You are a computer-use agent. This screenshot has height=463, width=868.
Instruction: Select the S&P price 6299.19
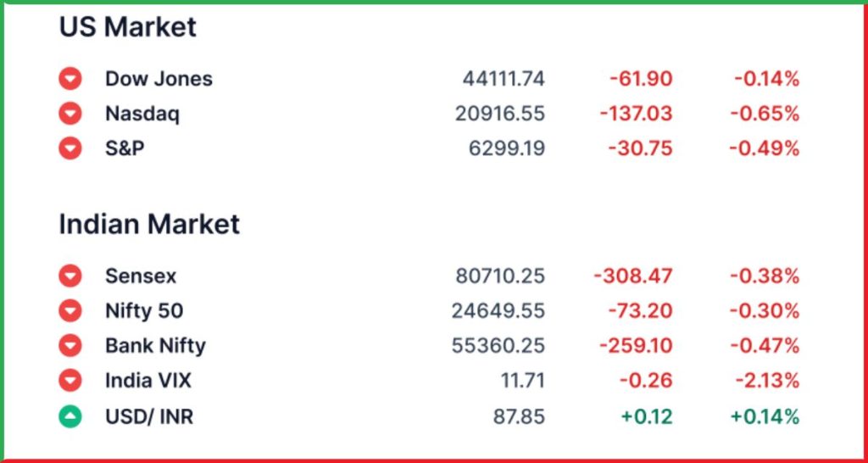[x=507, y=148]
